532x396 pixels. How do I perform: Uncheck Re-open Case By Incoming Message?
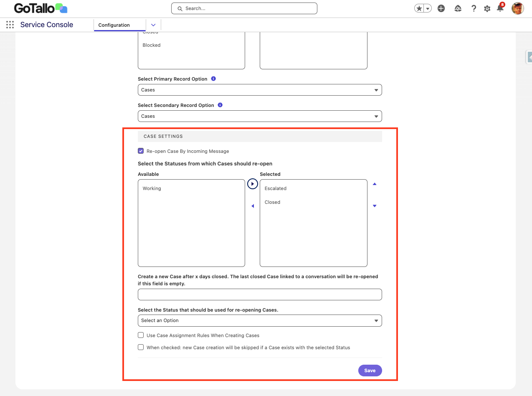(x=141, y=151)
